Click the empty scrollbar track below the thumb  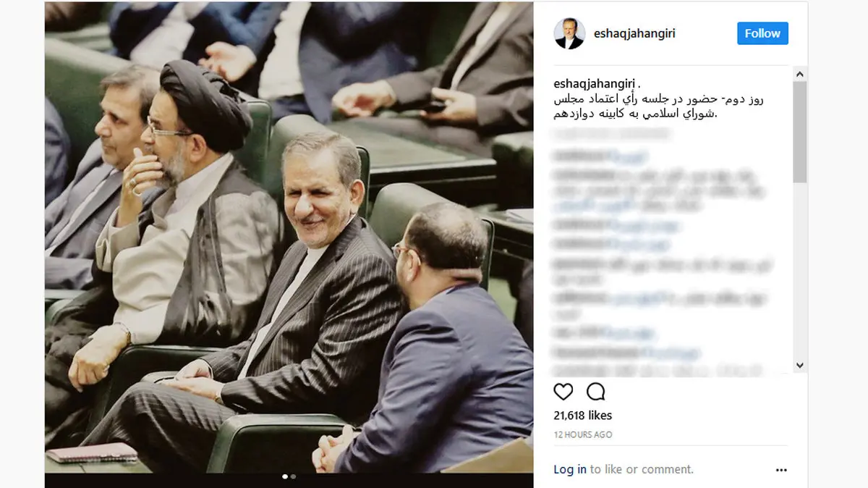tap(799, 272)
